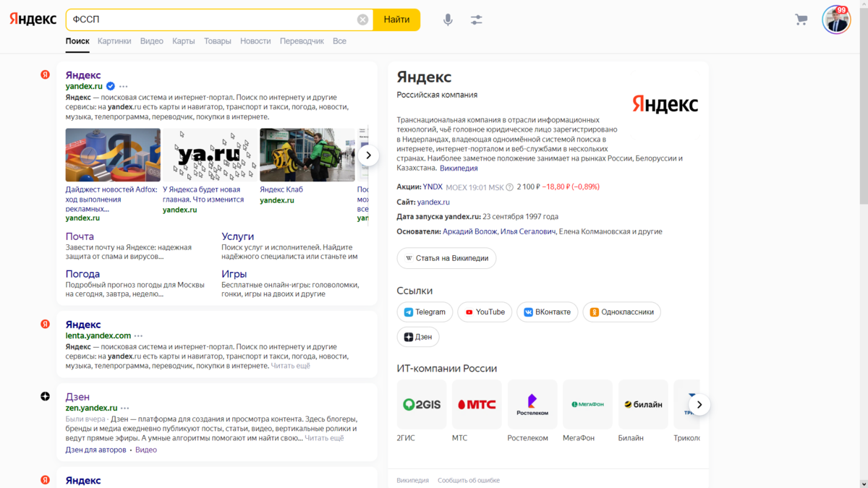Open three-dot menu next to lenta.yandex.com

pyautogui.click(x=138, y=335)
